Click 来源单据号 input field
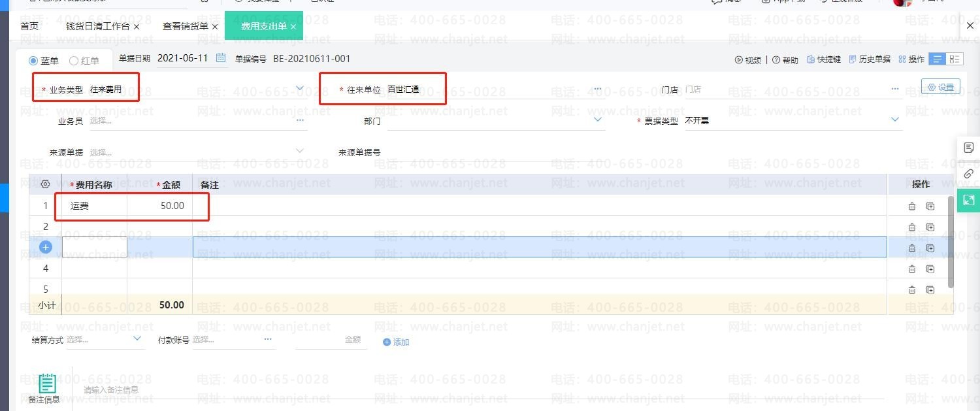Screen dimensions: 980x411 click(x=496, y=152)
